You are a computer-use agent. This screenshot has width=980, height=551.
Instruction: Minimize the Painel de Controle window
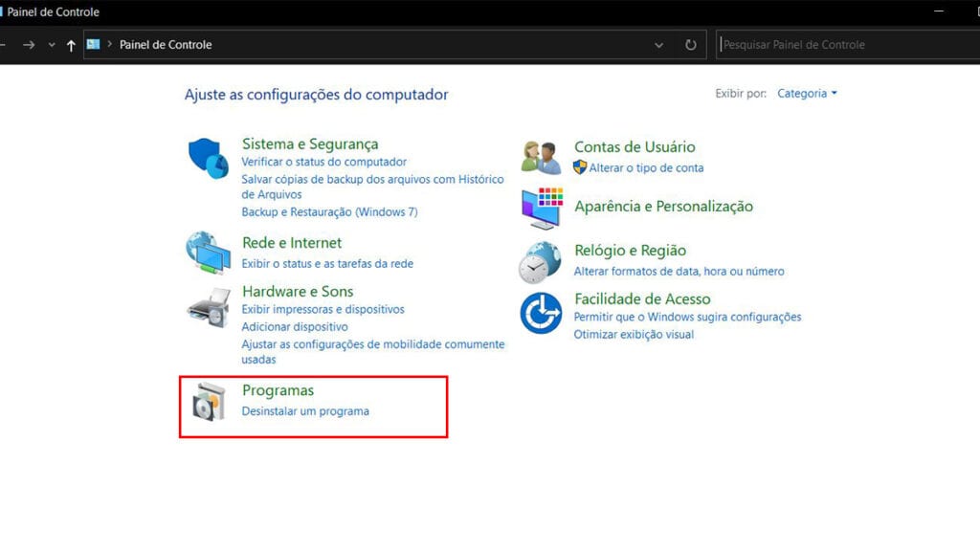click(x=939, y=11)
